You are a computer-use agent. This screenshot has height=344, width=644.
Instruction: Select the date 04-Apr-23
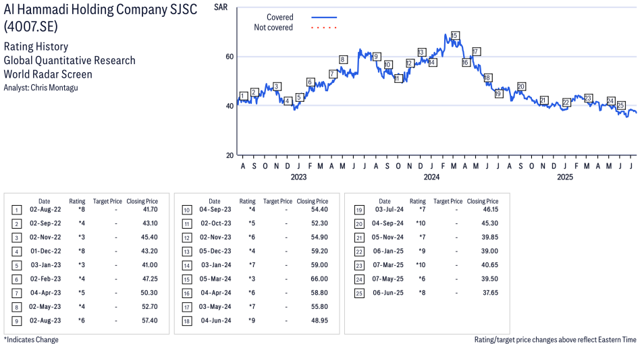(45, 293)
